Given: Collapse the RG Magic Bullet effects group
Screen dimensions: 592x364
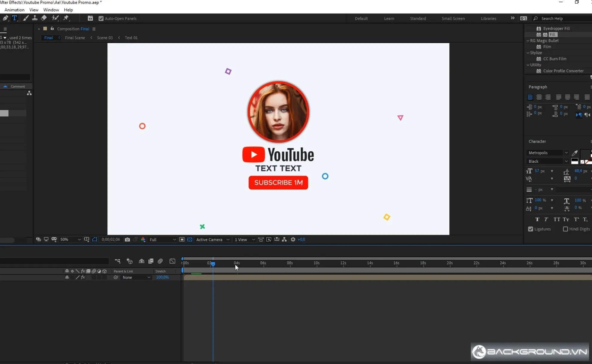Looking at the screenshot, I should [528, 41].
